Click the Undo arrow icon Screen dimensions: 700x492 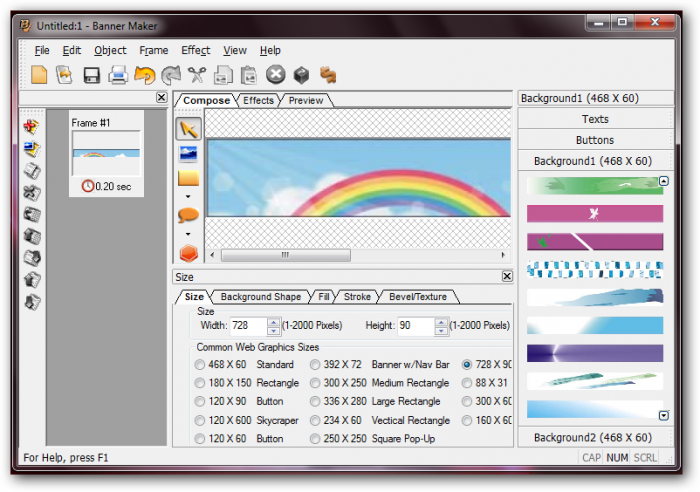pyautogui.click(x=145, y=74)
